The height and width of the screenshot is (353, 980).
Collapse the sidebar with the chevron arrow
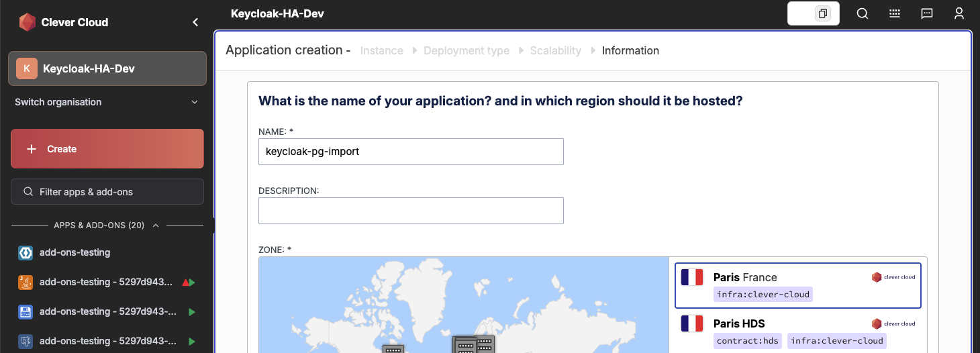tap(195, 22)
